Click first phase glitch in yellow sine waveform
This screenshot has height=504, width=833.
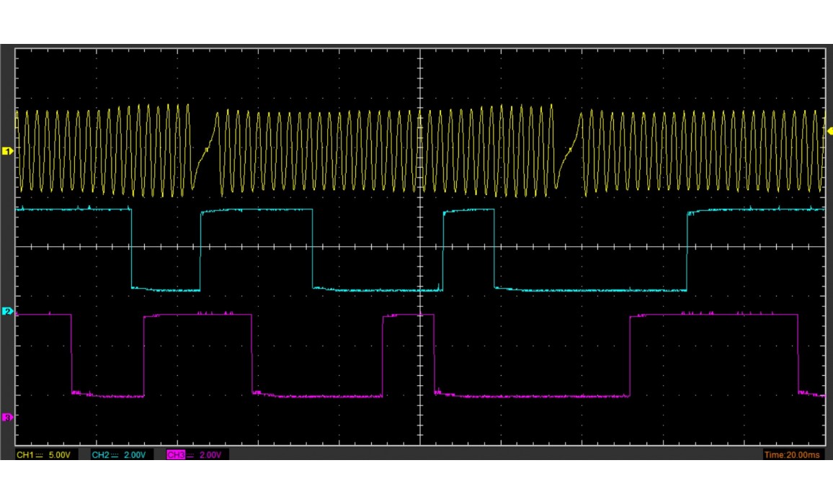pos(205,150)
